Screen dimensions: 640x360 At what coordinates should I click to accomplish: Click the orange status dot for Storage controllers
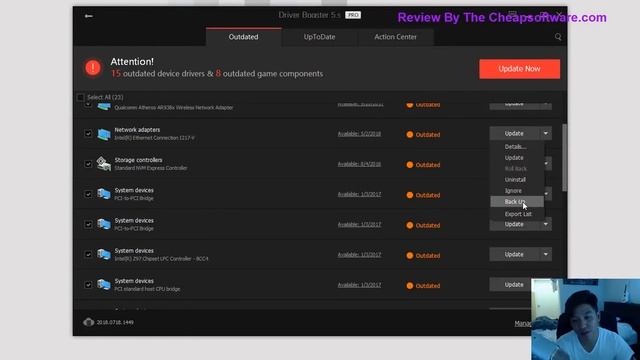(410, 165)
